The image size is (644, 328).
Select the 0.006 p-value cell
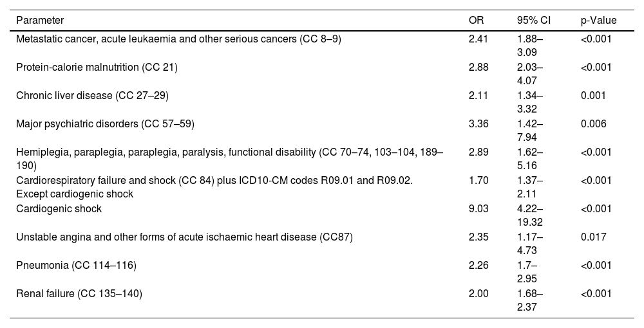pos(593,124)
